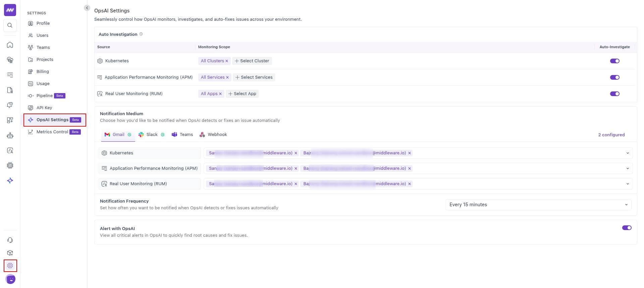Click the Monitoring Scope column header

tap(214, 47)
